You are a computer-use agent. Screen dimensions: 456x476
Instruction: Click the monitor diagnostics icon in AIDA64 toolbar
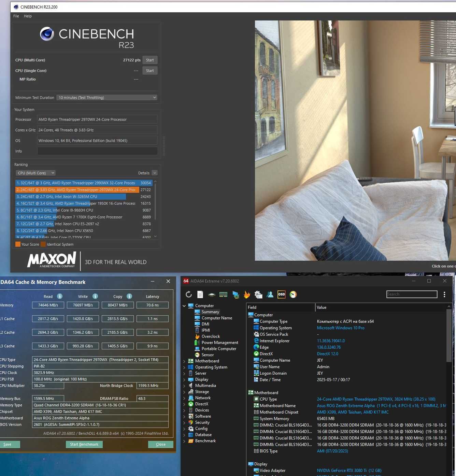click(236, 294)
